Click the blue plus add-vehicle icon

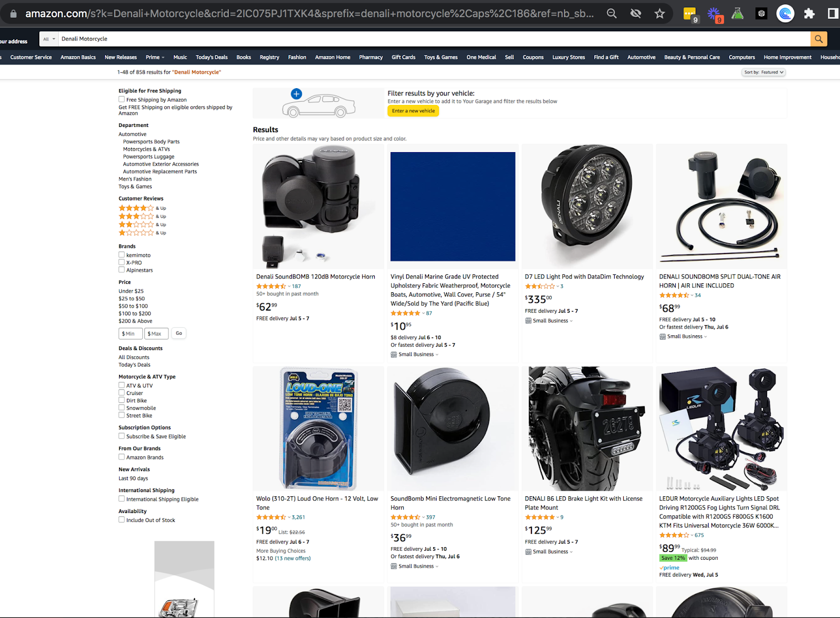pos(297,94)
